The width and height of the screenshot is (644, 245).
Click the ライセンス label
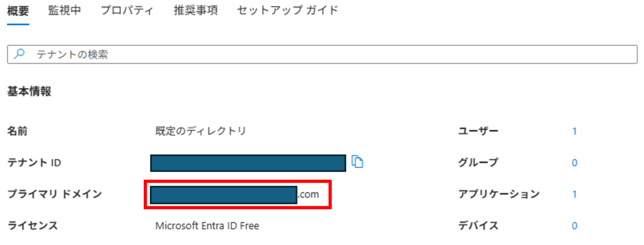tap(32, 226)
